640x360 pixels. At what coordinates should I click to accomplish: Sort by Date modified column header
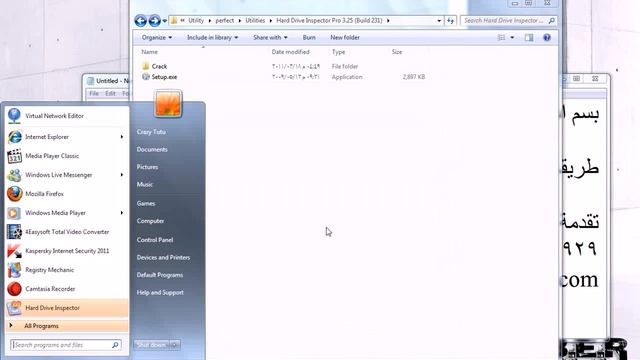[x=291, y=52]
